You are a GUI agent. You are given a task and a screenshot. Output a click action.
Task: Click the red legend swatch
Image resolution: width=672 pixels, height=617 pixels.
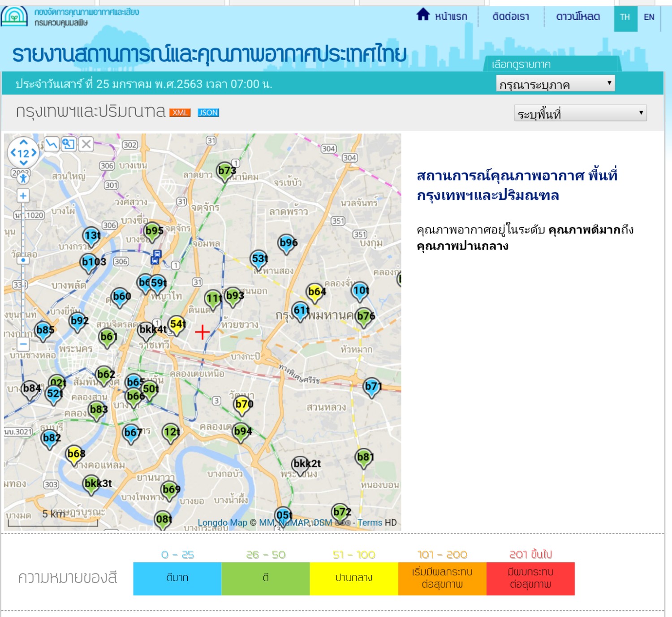click(530, 578)
